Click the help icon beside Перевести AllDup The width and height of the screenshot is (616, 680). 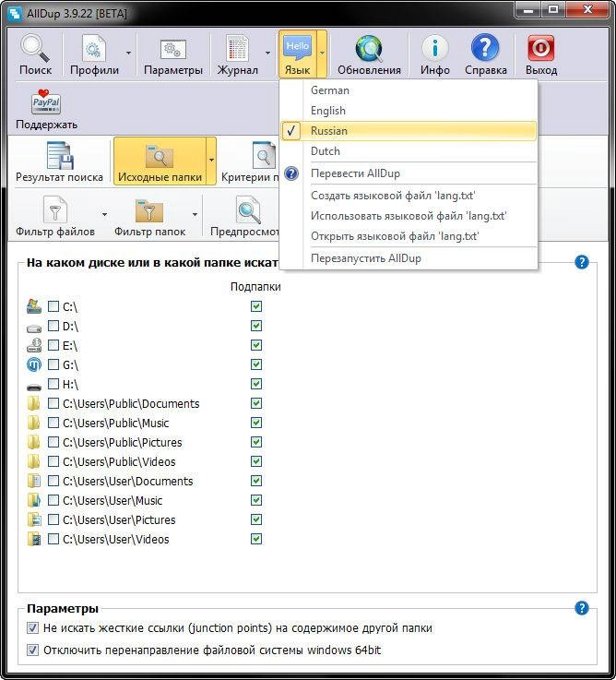point(291,173)
